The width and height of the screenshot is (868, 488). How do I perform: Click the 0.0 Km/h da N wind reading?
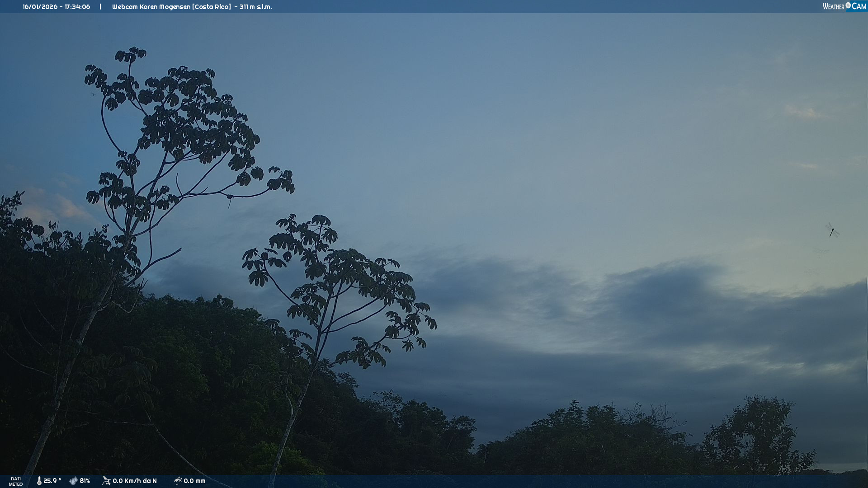click(x=135, y=481)
